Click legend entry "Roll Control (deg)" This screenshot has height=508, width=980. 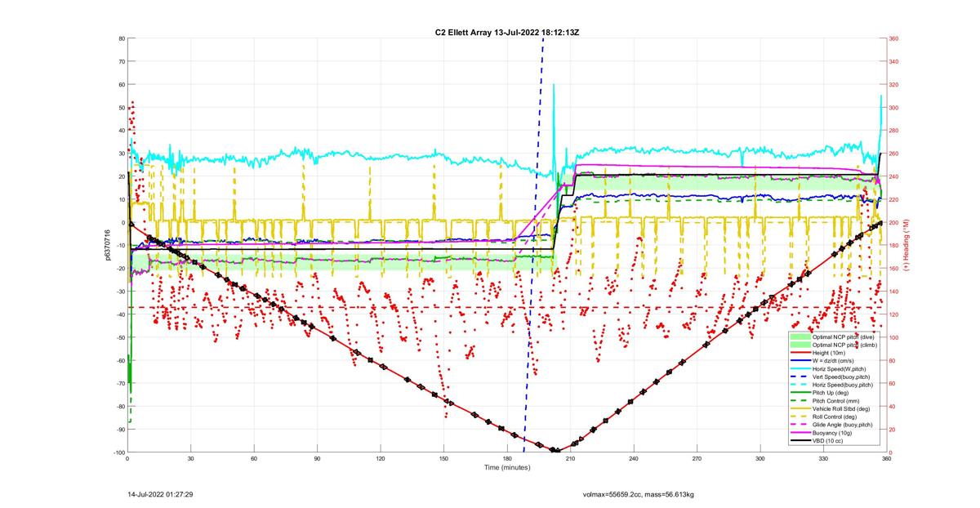click(835, 417)
